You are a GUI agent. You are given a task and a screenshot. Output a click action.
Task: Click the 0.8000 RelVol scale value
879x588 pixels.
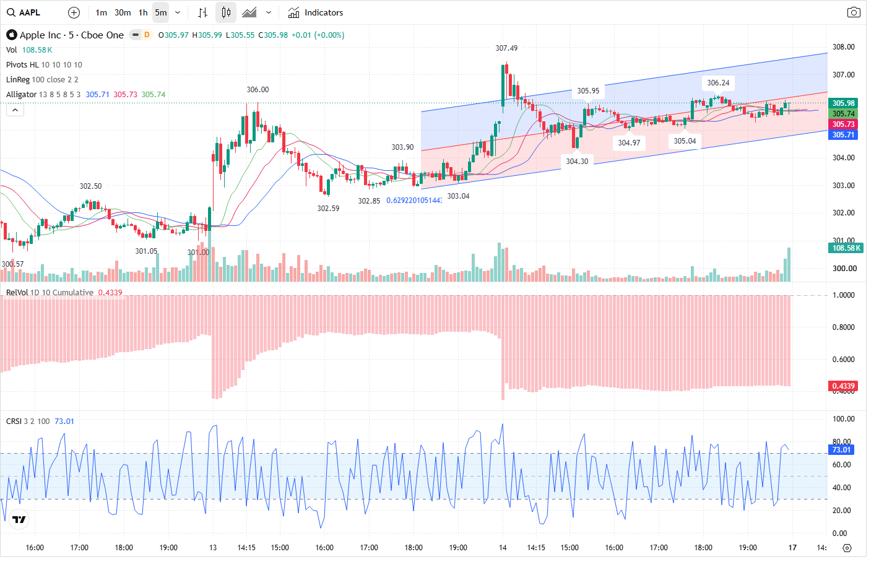[843, 327]
